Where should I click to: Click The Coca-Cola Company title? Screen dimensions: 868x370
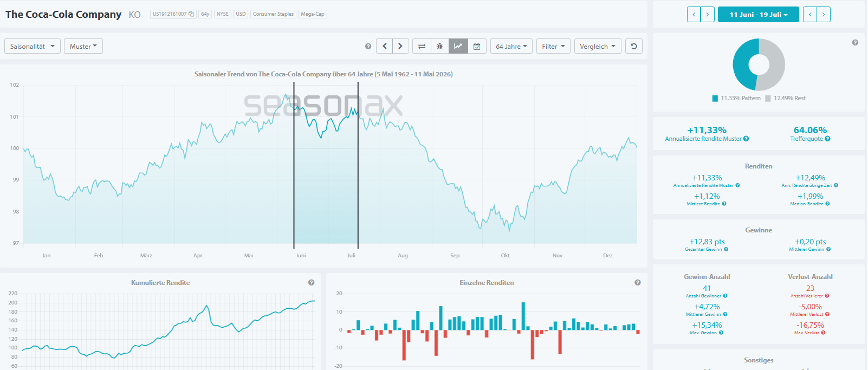pyautogui.click(x=63, y=15)
